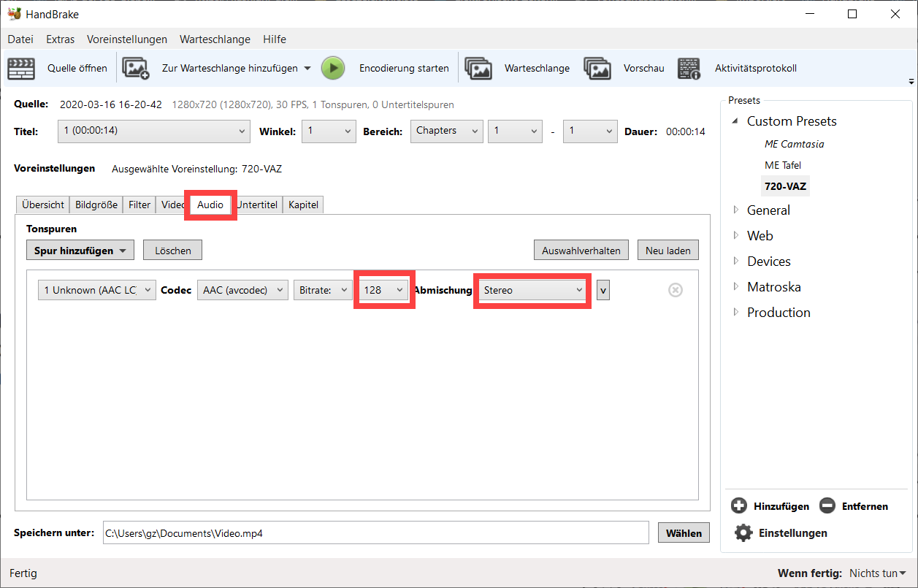
Task: Click the Aktivitätsprotokoll label
Action: point(755,68)
